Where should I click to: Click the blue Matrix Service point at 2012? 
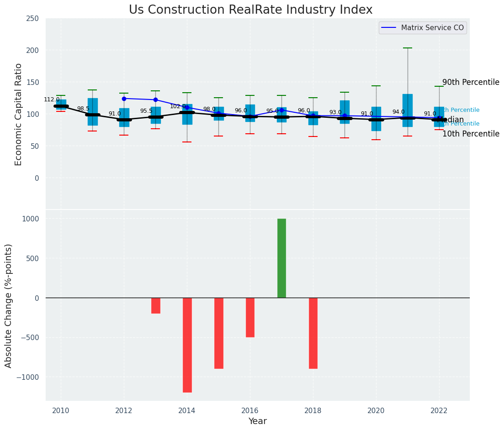click(124, 99)
